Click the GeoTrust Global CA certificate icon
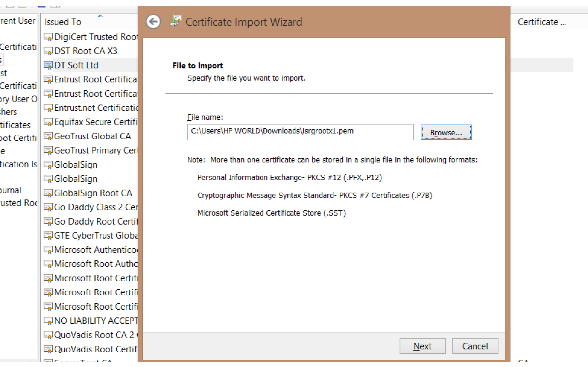588x367 pixels. [x=48, y=136]
